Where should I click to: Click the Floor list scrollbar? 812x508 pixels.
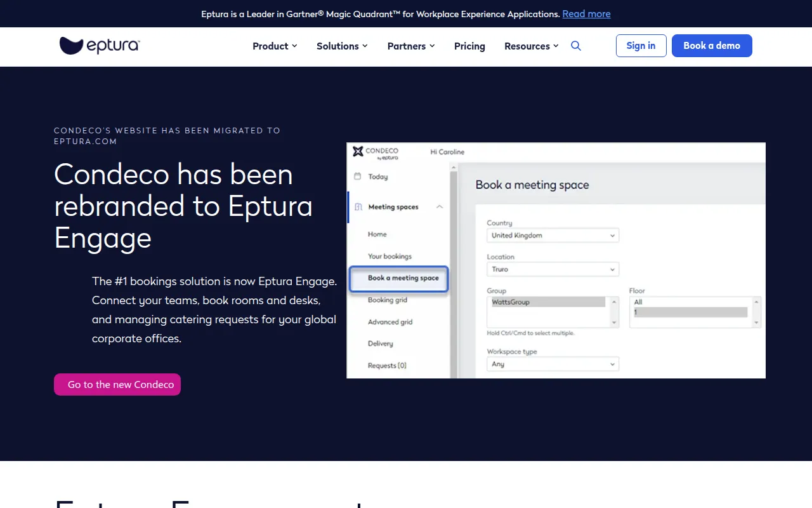coord(756,312)
